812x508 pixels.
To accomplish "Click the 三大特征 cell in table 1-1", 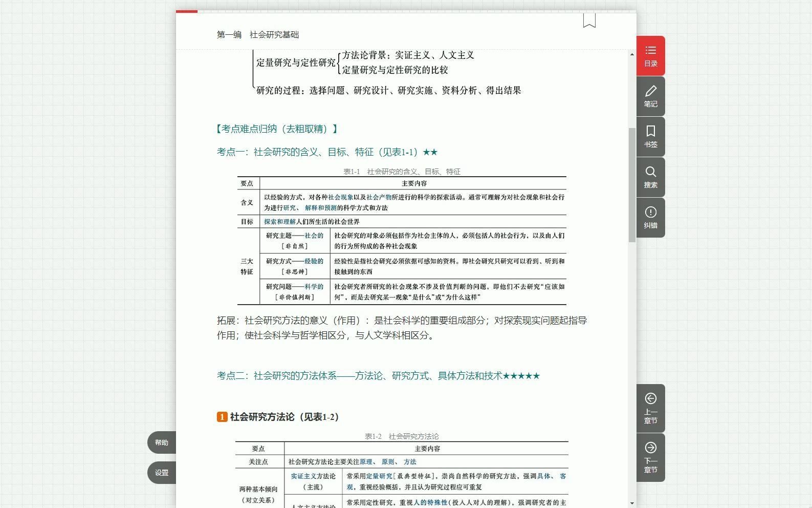I will [x=247, y=266].
